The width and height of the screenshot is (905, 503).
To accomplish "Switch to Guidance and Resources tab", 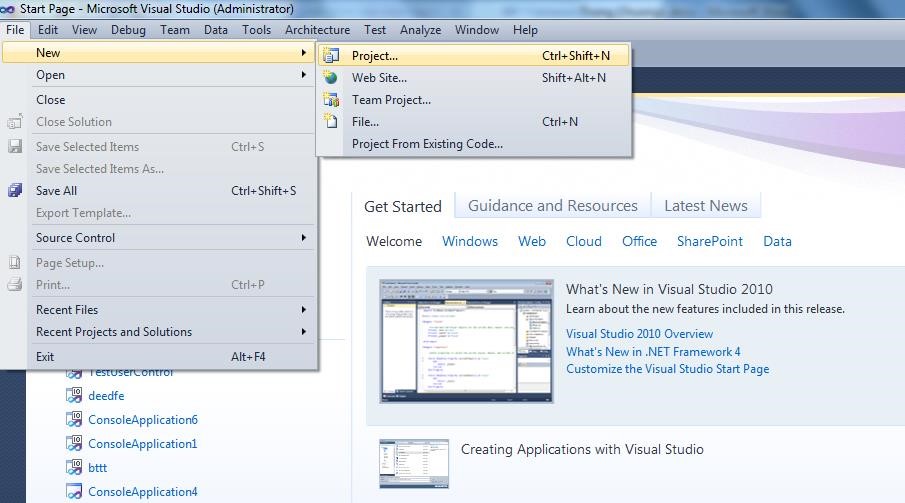I will (x=552, y=206).
